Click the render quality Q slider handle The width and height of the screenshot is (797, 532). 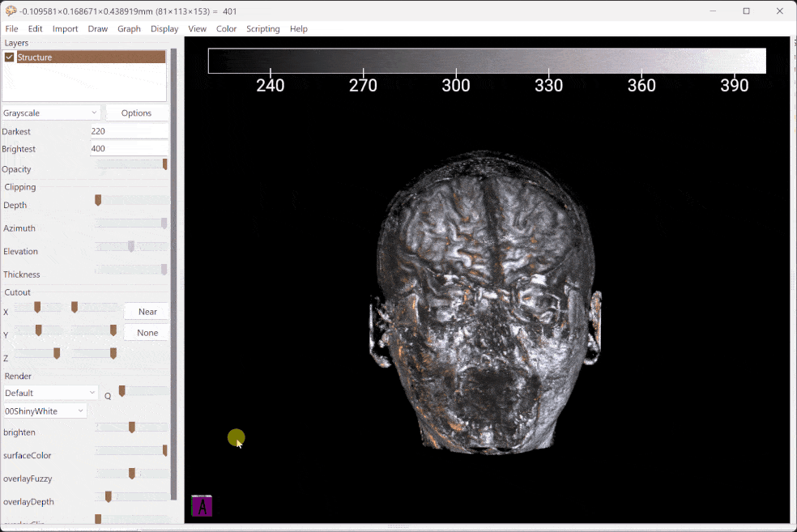[x=122, y=391]
